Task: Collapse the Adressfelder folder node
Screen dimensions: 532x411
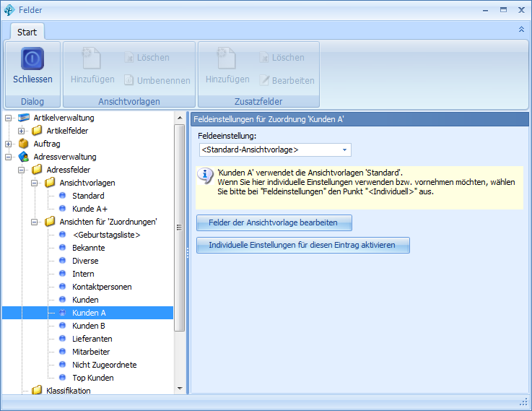Action: 22,170
